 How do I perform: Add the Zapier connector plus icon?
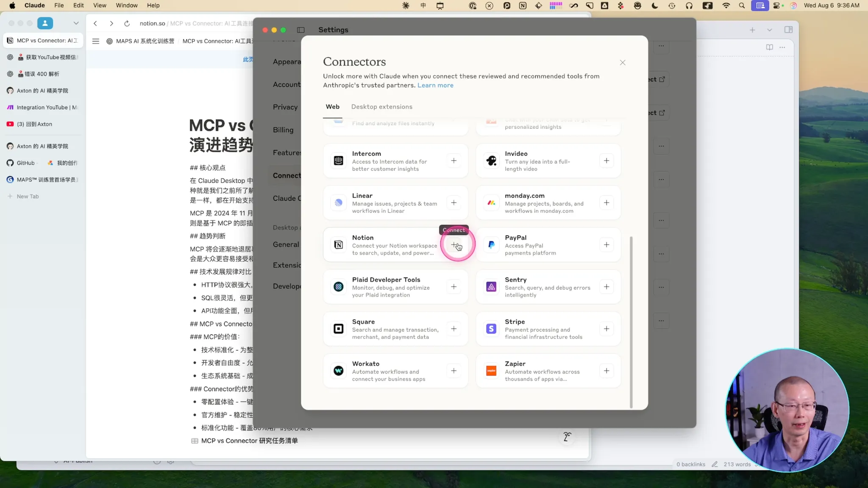click(x=606, y=371)
